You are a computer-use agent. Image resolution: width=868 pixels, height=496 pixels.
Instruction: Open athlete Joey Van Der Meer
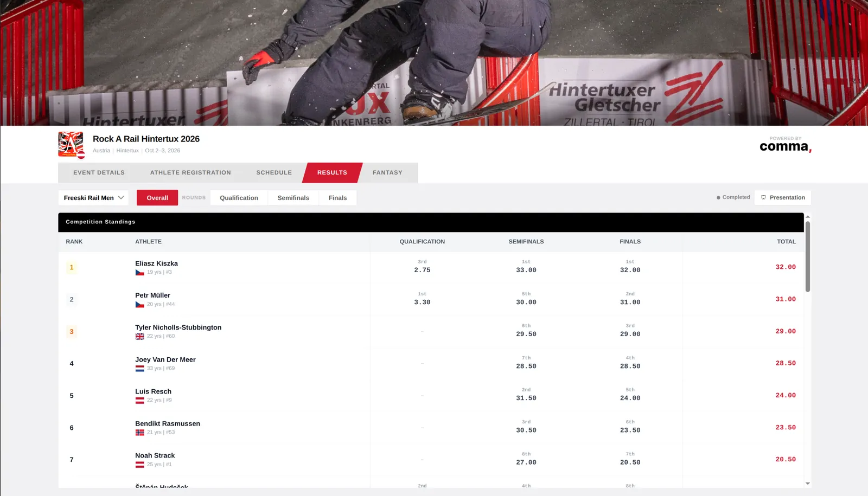(165, 359)
